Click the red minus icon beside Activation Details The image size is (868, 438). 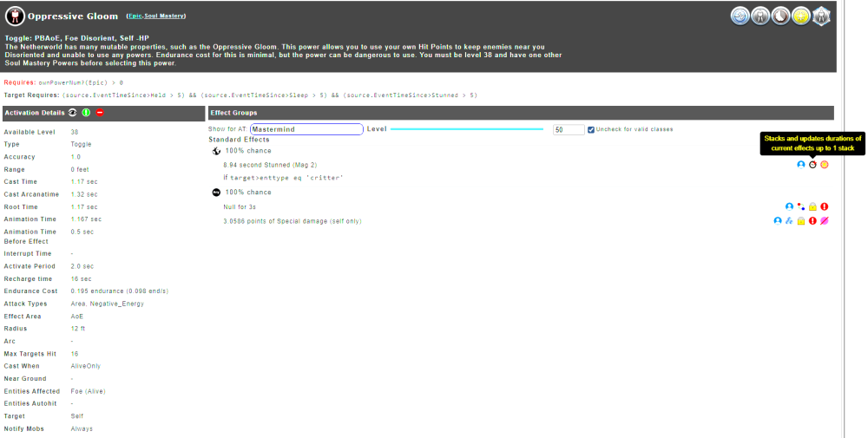[x=100, y=113]
